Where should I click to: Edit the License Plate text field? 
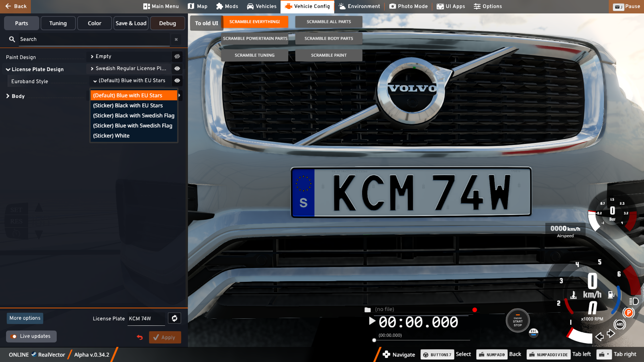(146, 319)
